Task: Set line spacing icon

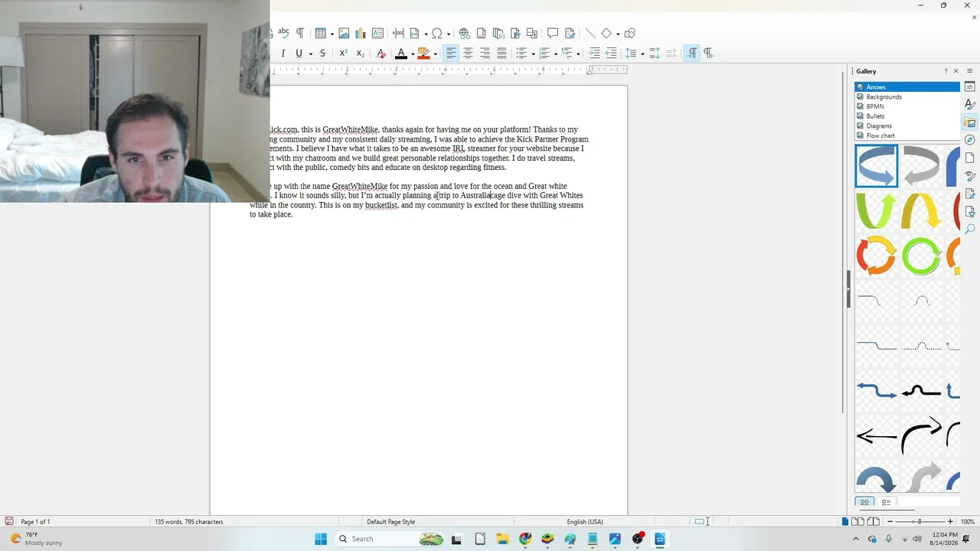Action: pos(631,53)
